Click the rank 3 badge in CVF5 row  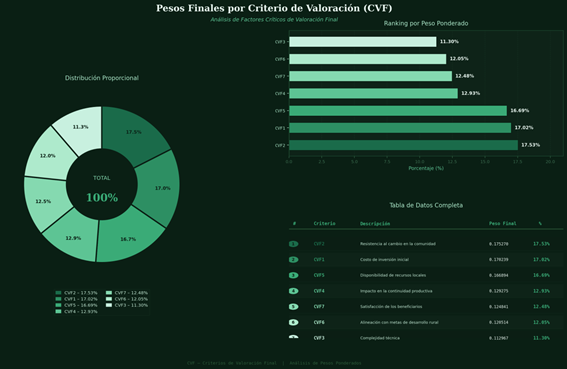294,275
